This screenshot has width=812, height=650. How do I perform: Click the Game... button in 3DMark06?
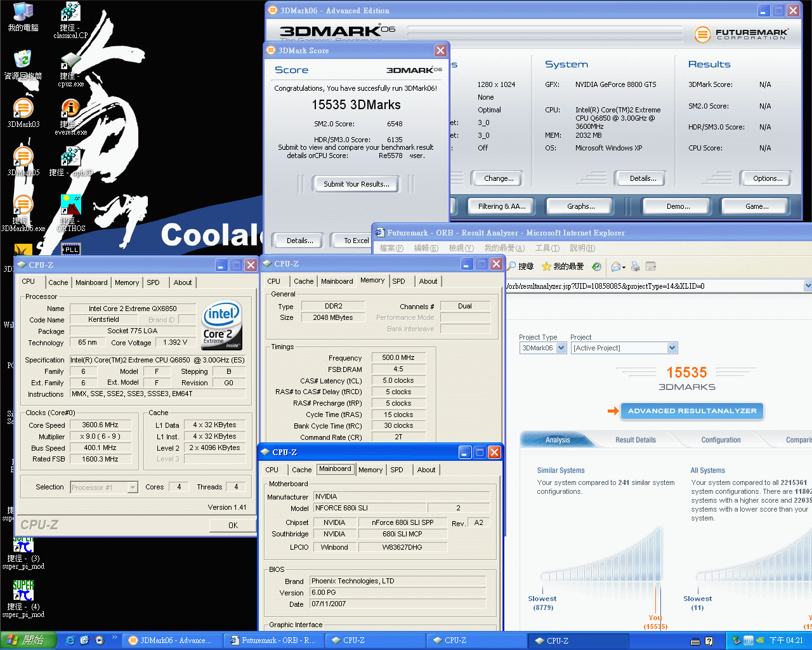pyautogui.click(x=757, y=206)
